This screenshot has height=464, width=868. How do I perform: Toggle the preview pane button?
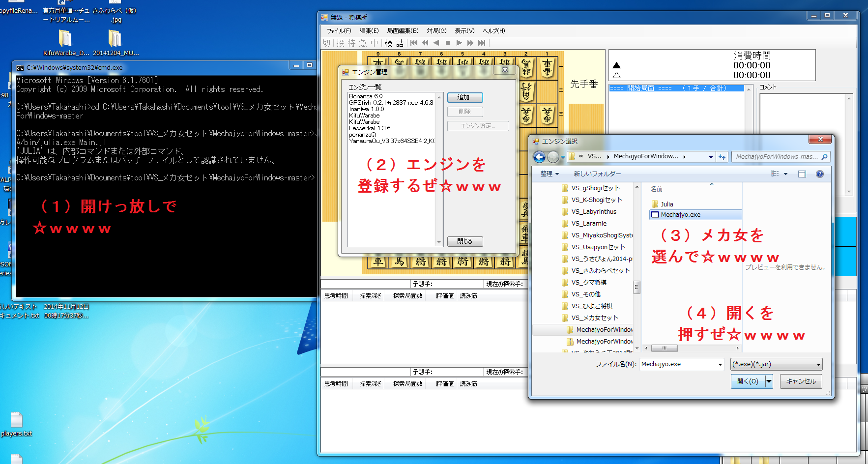(802, 174)
